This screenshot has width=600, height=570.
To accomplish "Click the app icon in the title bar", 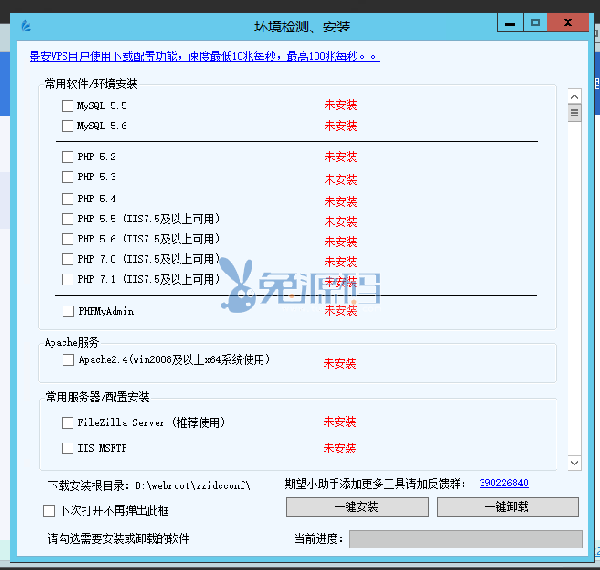I will click(26, 26).
